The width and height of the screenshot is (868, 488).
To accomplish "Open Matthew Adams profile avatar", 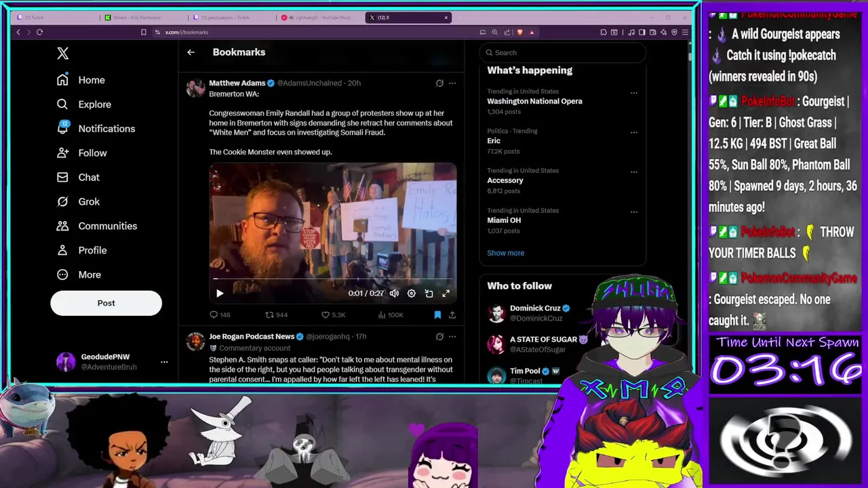I will 195,88.
